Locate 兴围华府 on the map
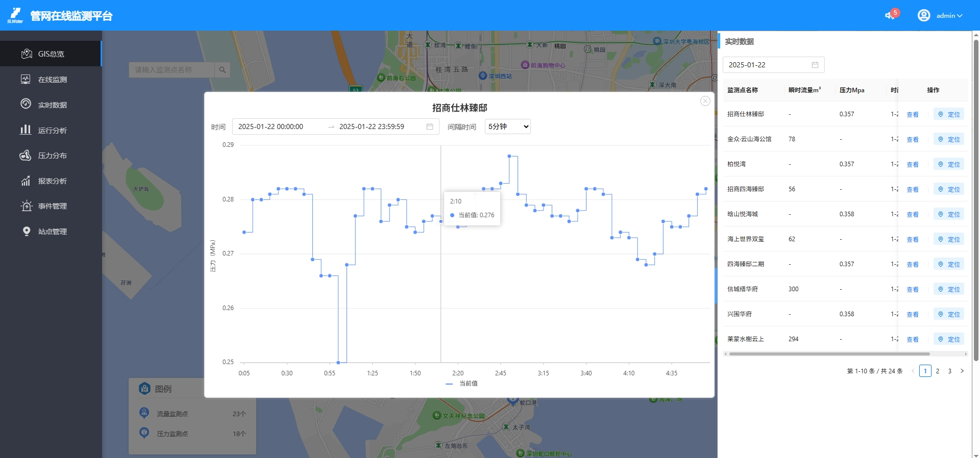This screenshot has height=458, width=980. tap(949, 315)
